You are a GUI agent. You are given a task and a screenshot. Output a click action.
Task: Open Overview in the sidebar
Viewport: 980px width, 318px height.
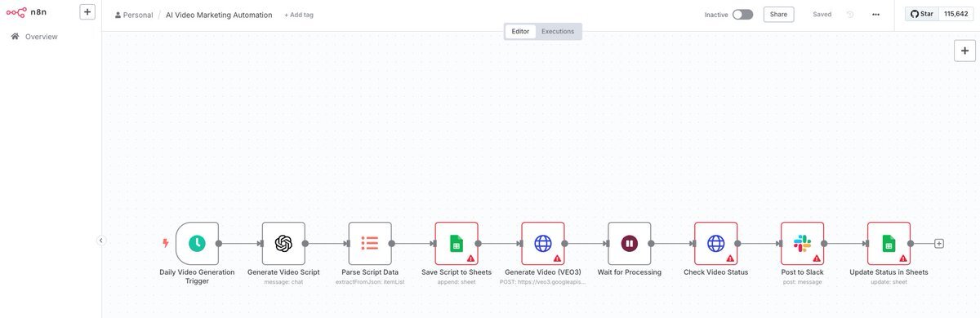coord(41,37)
